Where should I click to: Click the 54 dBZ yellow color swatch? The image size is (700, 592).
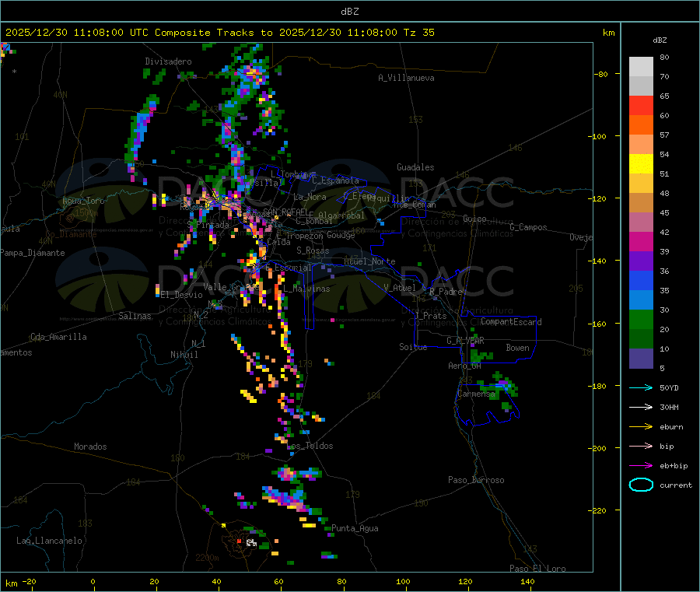(641, 164)
